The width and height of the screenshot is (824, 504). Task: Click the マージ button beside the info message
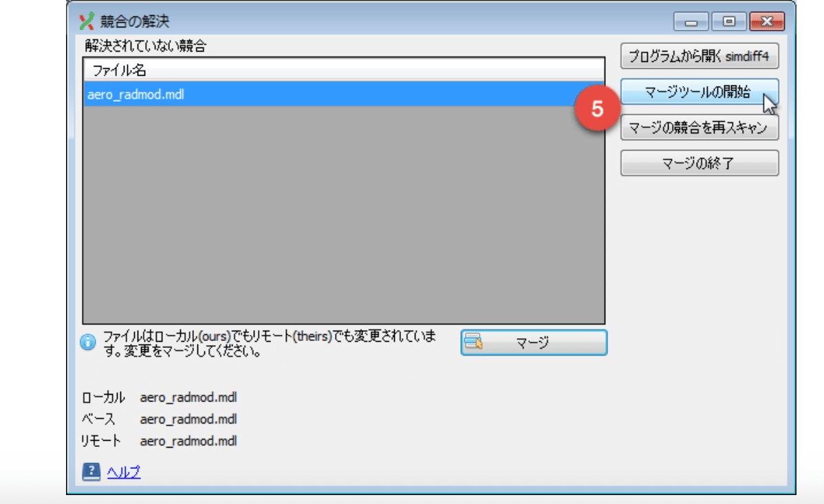534,342
